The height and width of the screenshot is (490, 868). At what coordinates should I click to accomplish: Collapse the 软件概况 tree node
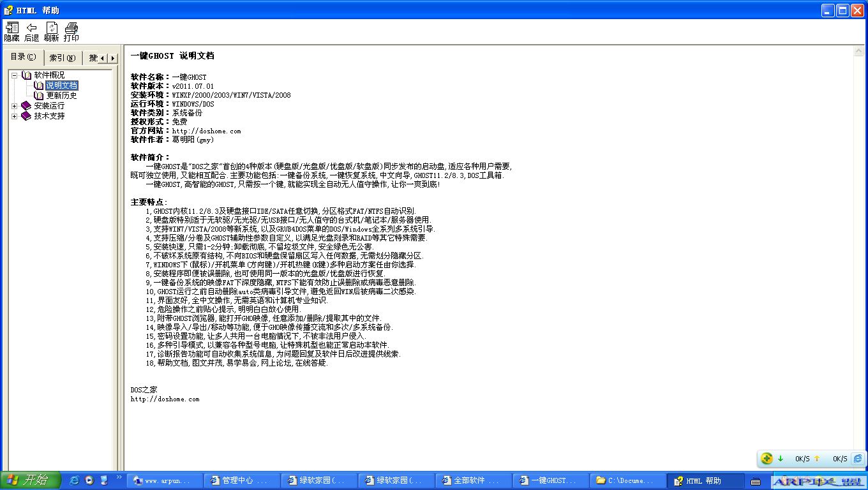click(14, 75)
